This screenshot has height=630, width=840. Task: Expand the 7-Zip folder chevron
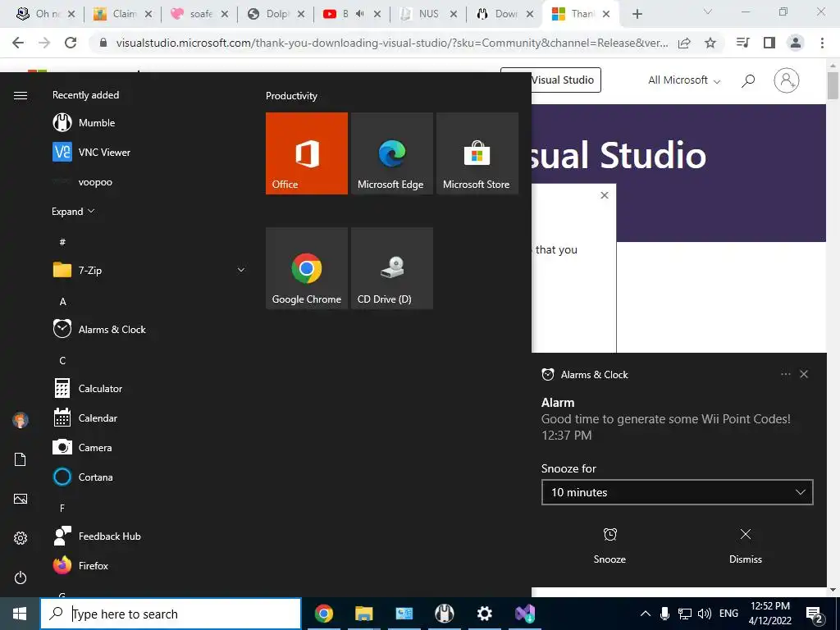[x=241, y=270]
